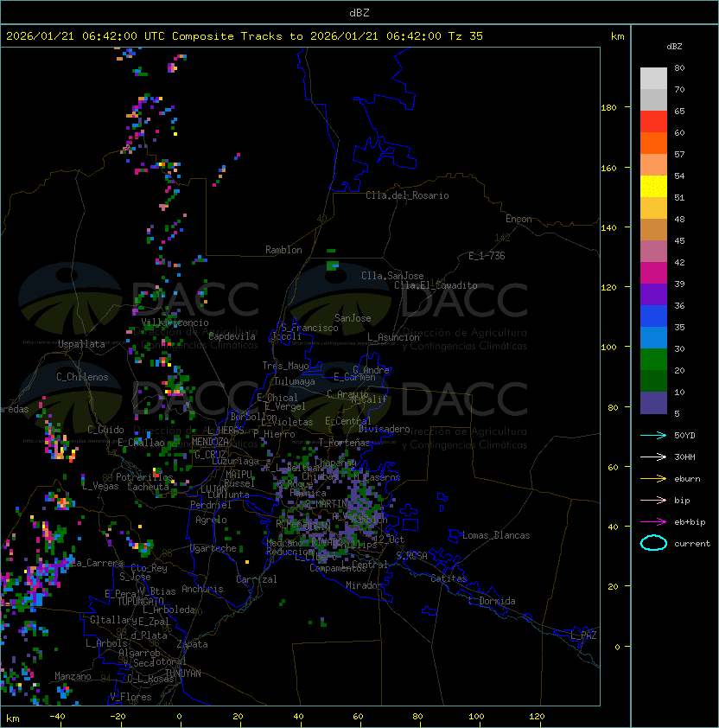Click the -40 km horizontal axis tick
This screenshot has height=728, width=719.
click(x=57, y=717)
